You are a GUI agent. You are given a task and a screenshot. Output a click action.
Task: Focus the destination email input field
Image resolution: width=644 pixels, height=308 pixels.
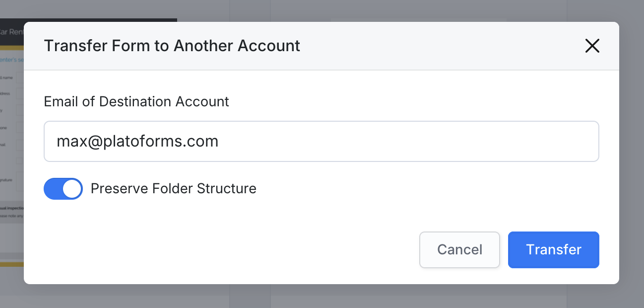tap(321, 142)
